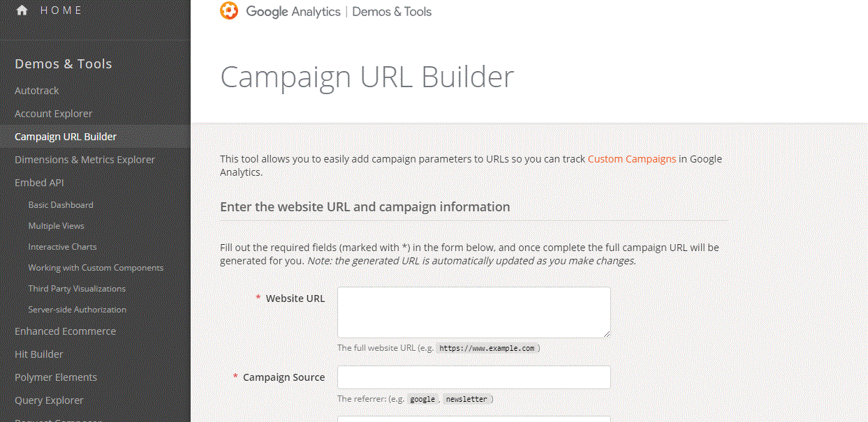The image size is (868, 422).
Task: Click the Google Analytics orange logo icon
Action: coord(229,11)
